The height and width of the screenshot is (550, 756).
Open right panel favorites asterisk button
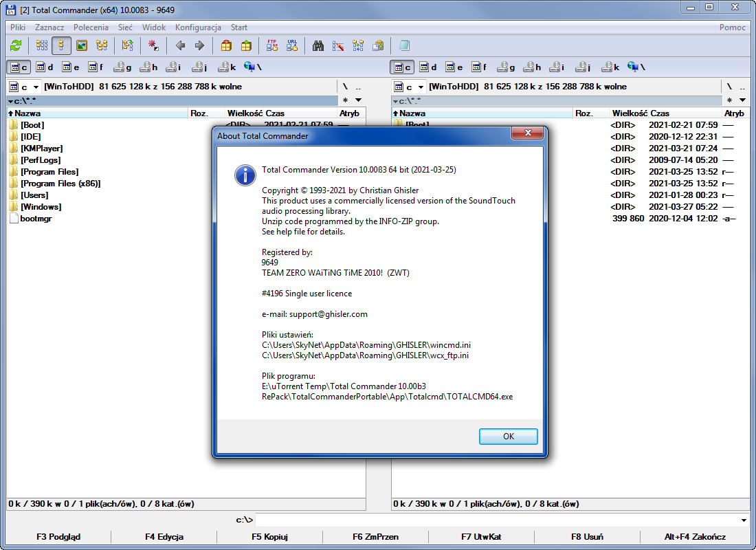click(729, 100)
